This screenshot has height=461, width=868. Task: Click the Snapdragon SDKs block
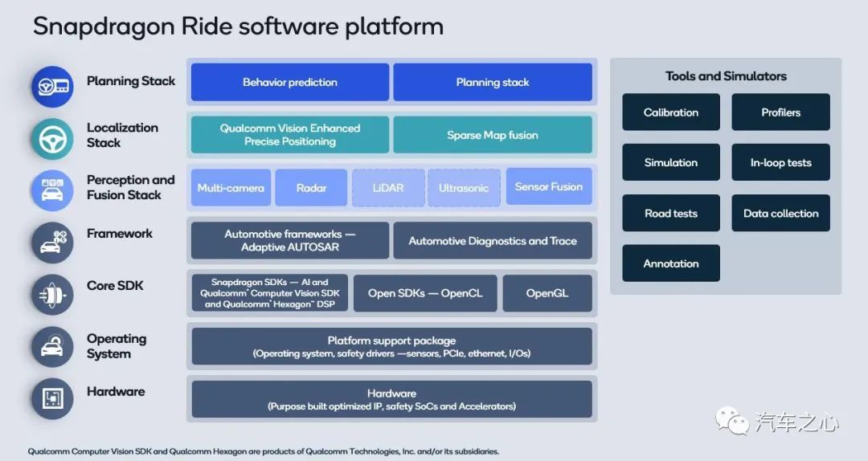(x=269, y=293)
